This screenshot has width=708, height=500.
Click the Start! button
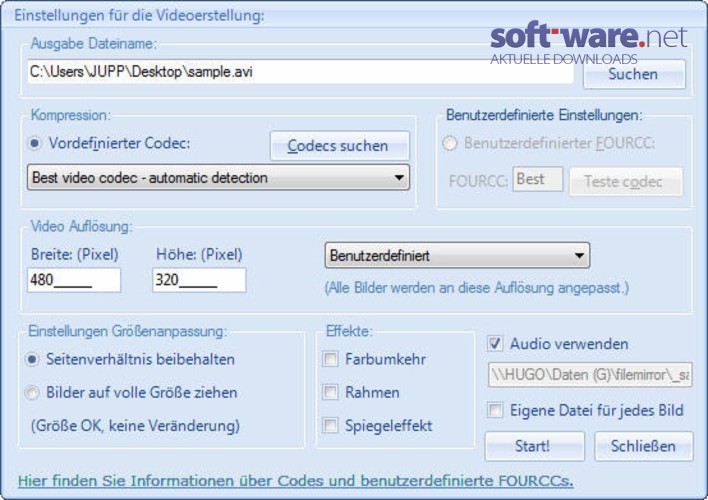[x=535, y=446]
